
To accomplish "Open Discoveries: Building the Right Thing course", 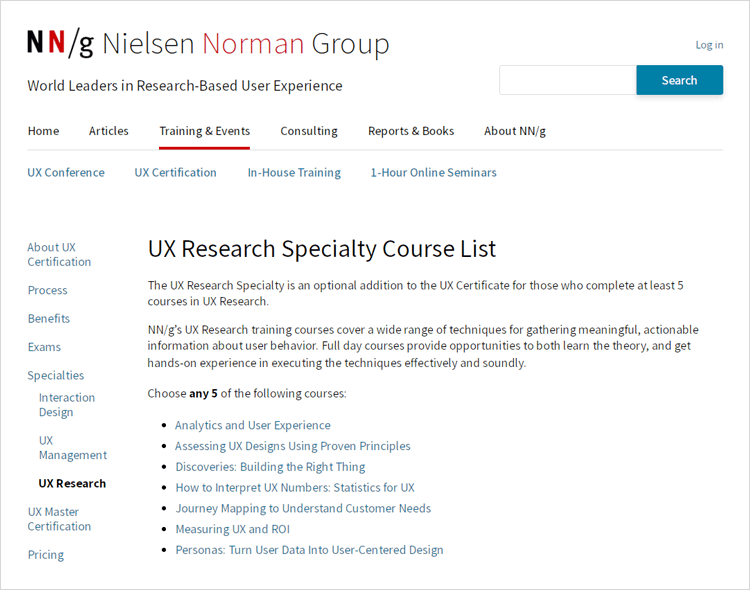I will (x=270, y=467).
